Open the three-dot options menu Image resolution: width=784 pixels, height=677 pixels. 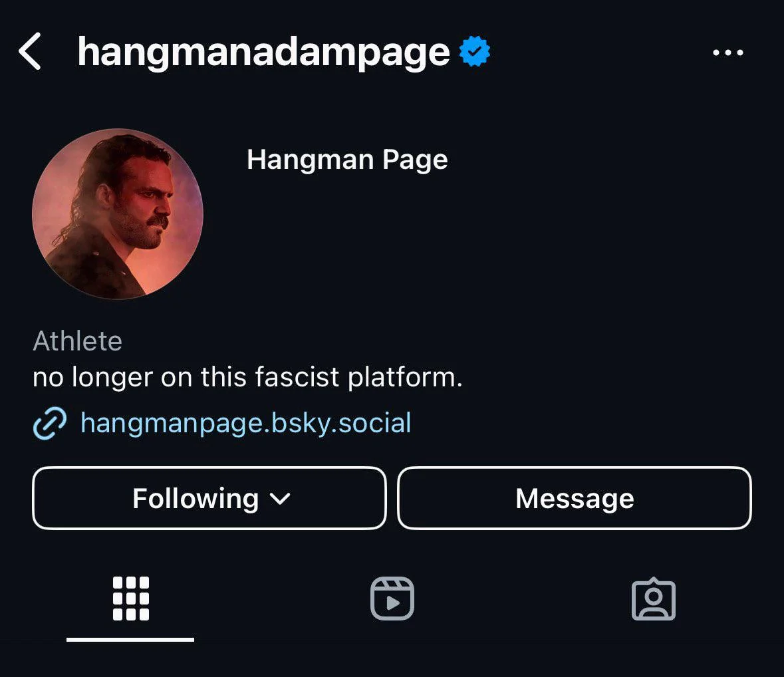pos(727,53)
